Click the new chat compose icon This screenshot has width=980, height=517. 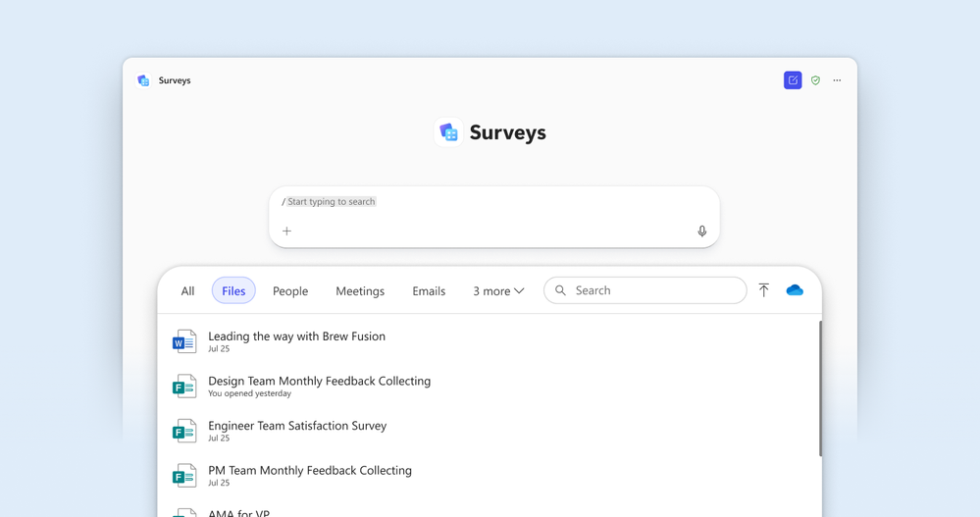(x=793, y=80)
